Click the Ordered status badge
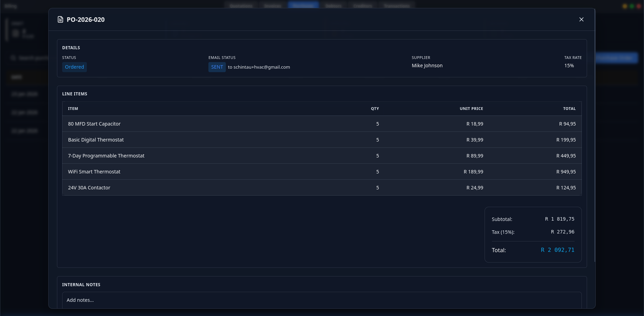 tap(74, 67)
